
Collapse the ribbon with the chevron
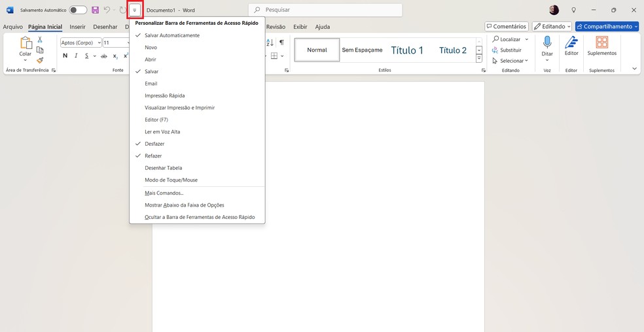(635, 69)
